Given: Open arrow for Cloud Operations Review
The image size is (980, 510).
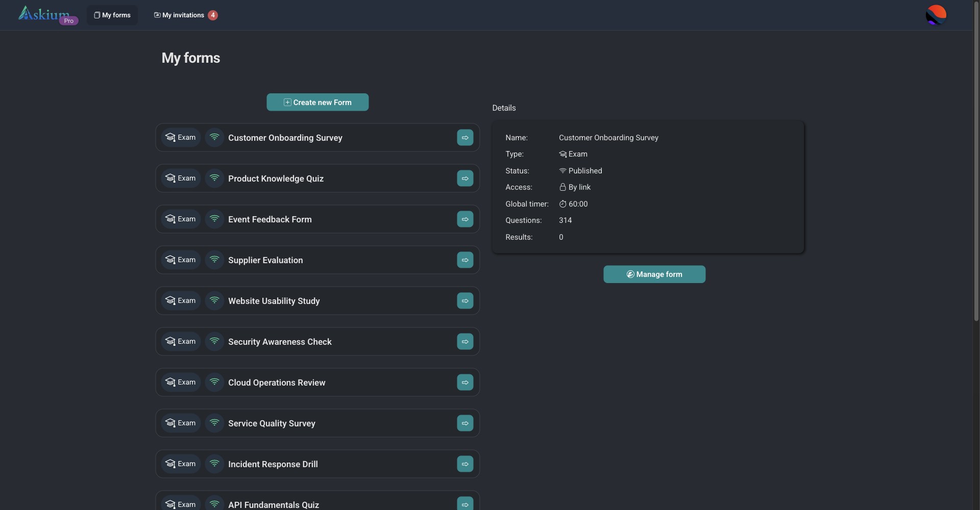Looking at the screenshot, I should point(465,382).
